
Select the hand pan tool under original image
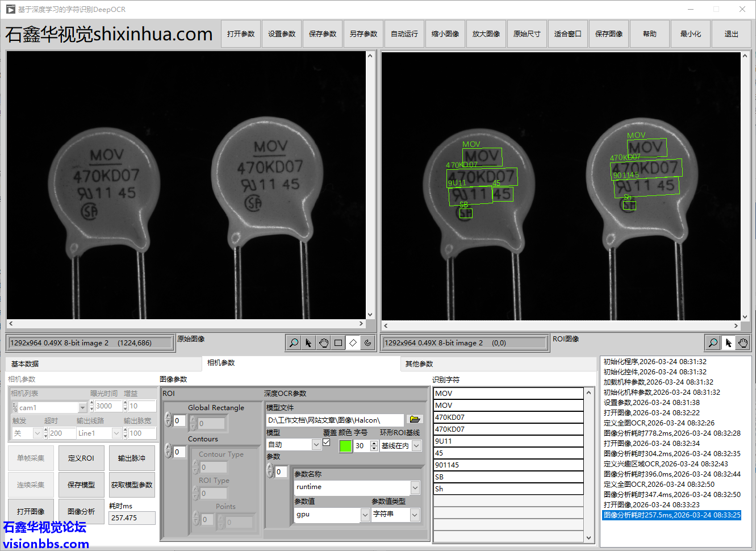(323, 343)
